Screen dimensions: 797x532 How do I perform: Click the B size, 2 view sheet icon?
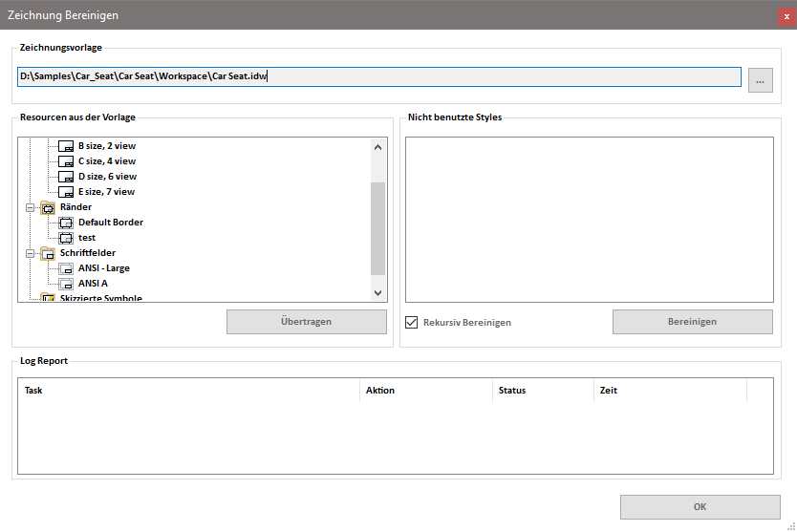(66, 146)
